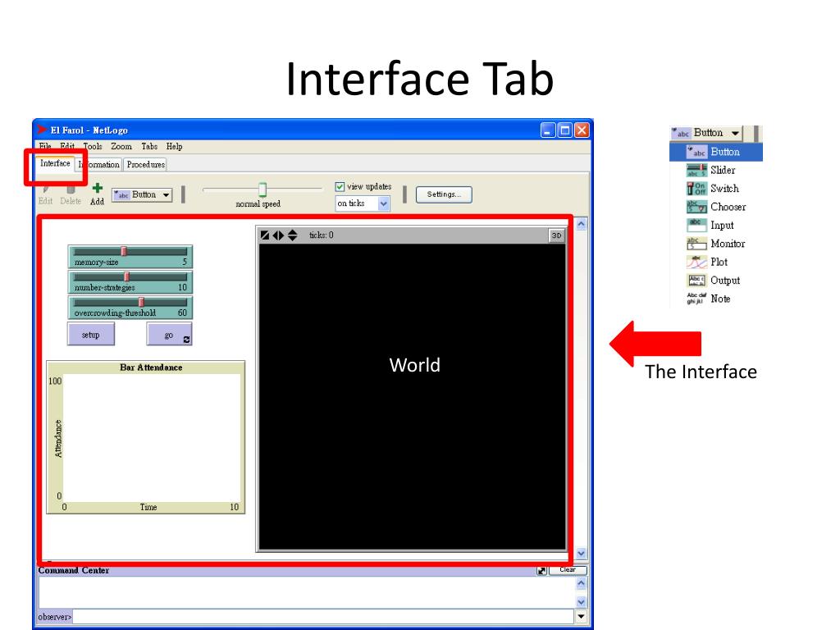840x630 pixels.
Task: Click the overcrowding-threshold slider
Action: click(130, 308)
